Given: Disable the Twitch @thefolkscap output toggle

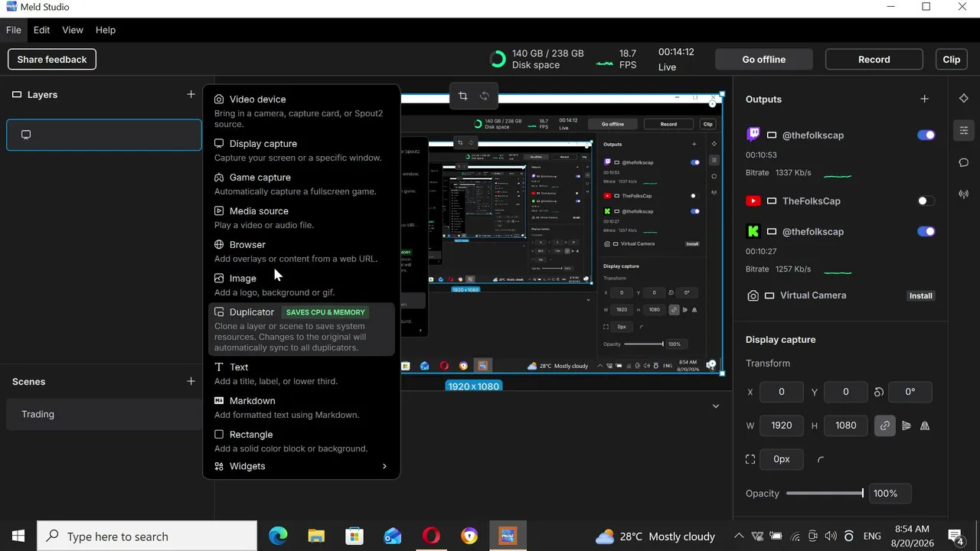Looking at the screenshot, I should [926, 135].
